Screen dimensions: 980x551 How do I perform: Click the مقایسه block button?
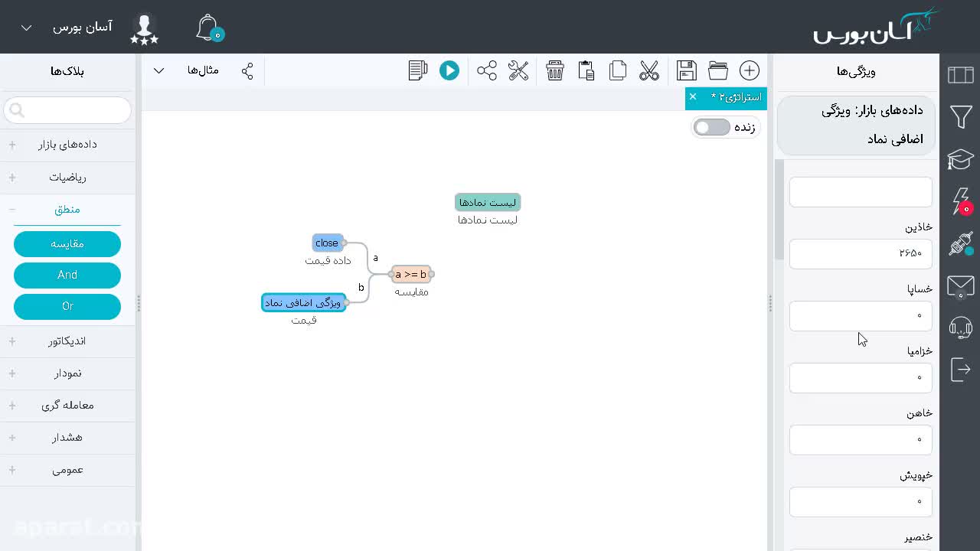click(x=67, y=243)
